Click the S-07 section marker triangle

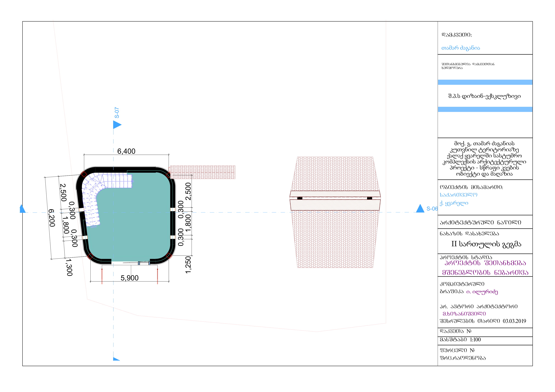(116, 125)
